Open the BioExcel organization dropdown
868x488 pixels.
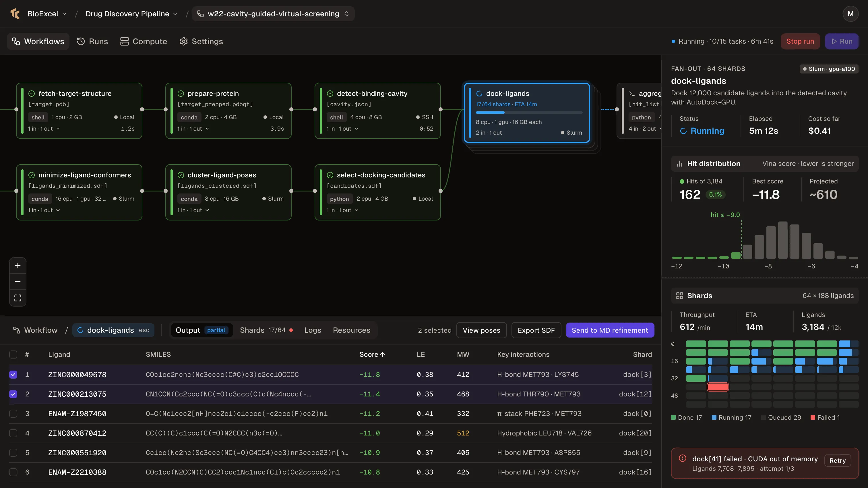tap(47, 14)
